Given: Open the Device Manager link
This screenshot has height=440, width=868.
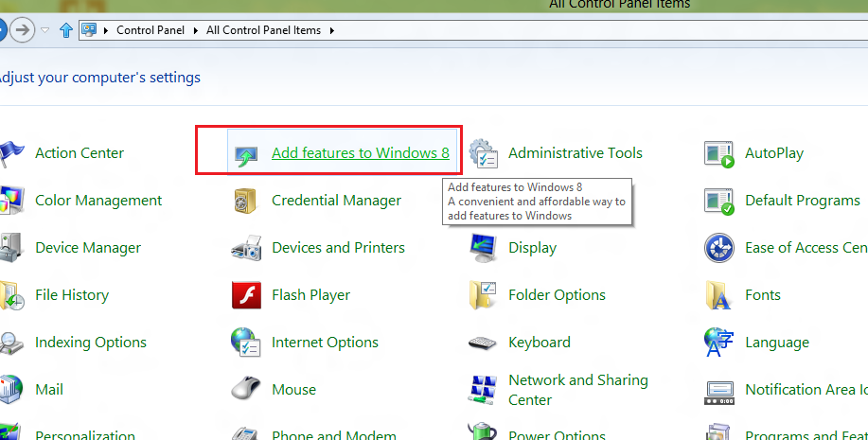Looking at the screenshot, I should click(88, 248).
